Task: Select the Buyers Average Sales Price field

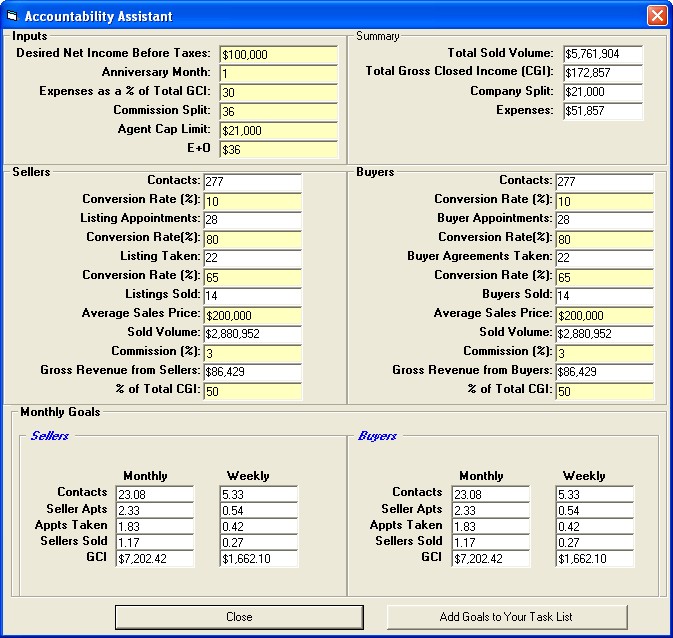Action: click(x=604, y=315)
